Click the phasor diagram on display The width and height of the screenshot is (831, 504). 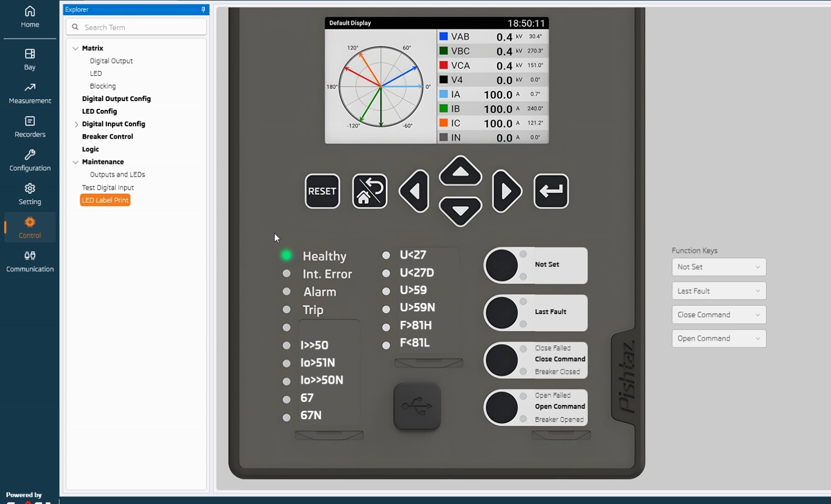[x=381, y=86]
